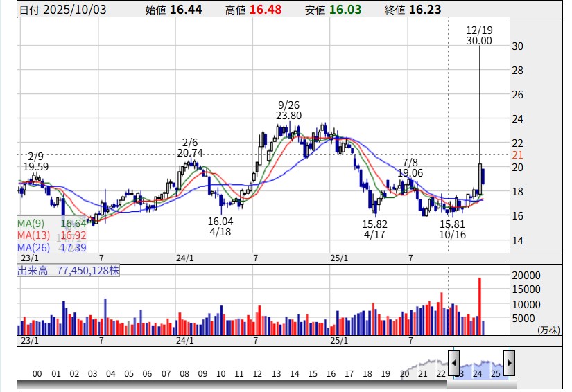Click the MA(26) legend label

pos(33,247)
